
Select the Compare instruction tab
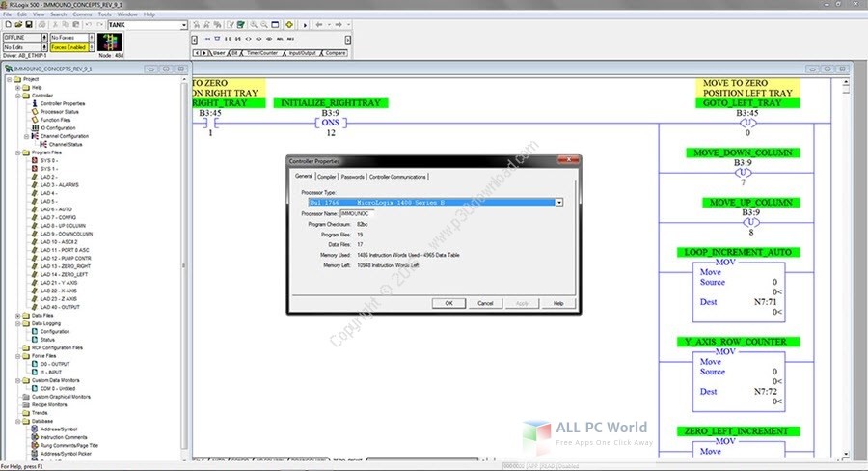(x=336, y=53)
